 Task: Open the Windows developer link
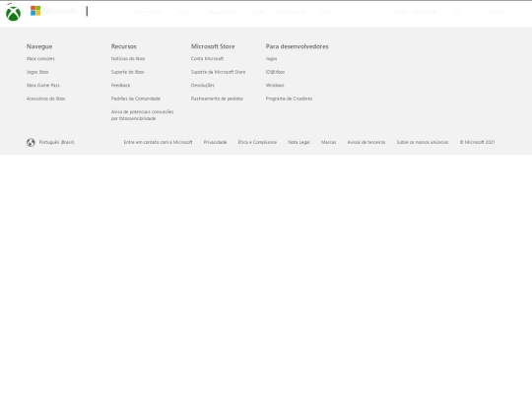coord(275,85)
